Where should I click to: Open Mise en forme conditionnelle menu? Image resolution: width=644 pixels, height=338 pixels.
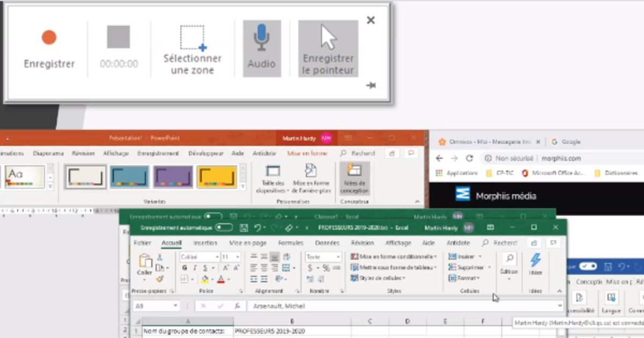[x=393, y=257]
